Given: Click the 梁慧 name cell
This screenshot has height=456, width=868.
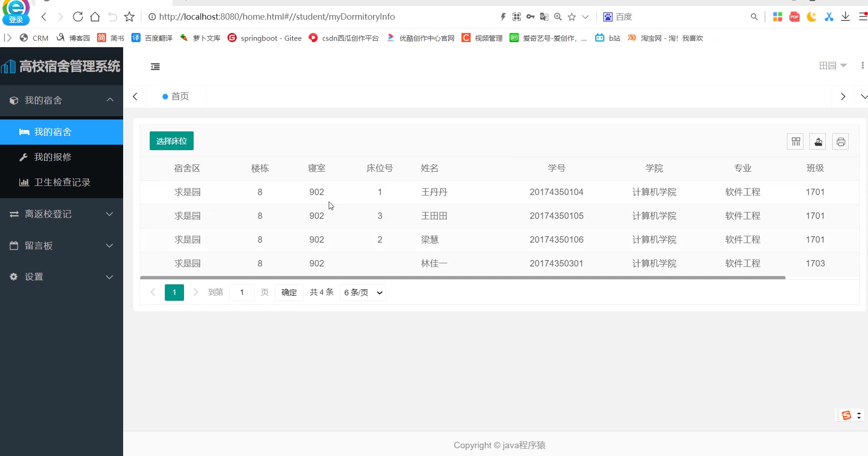Looking at the screenshot, I should pos(429,240).
